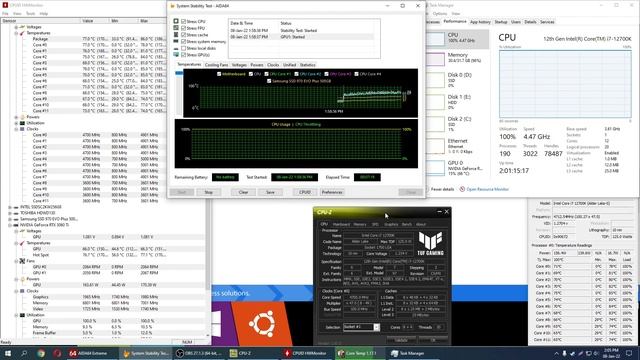
Task: Click the Save button in AIDA64
Action: (270, 192)
